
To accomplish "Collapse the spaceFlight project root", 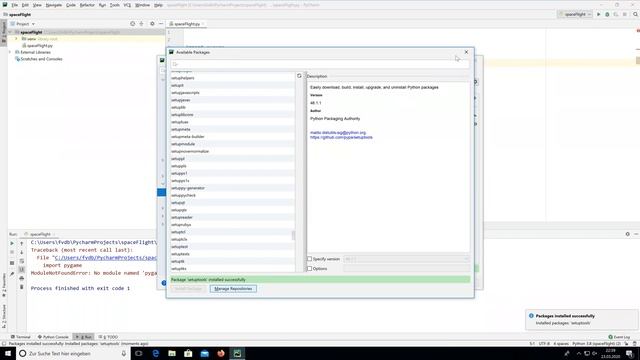I will tap(10, 32).
